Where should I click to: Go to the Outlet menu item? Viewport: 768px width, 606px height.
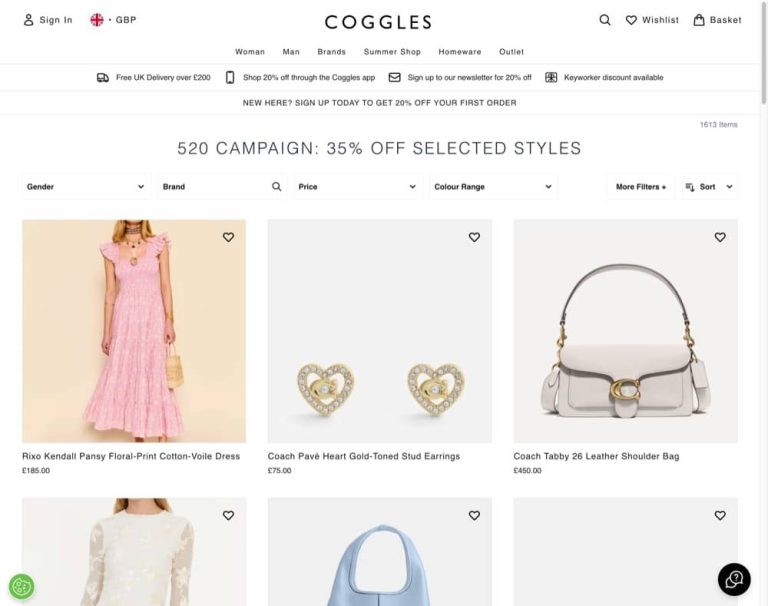coord(511,52)
